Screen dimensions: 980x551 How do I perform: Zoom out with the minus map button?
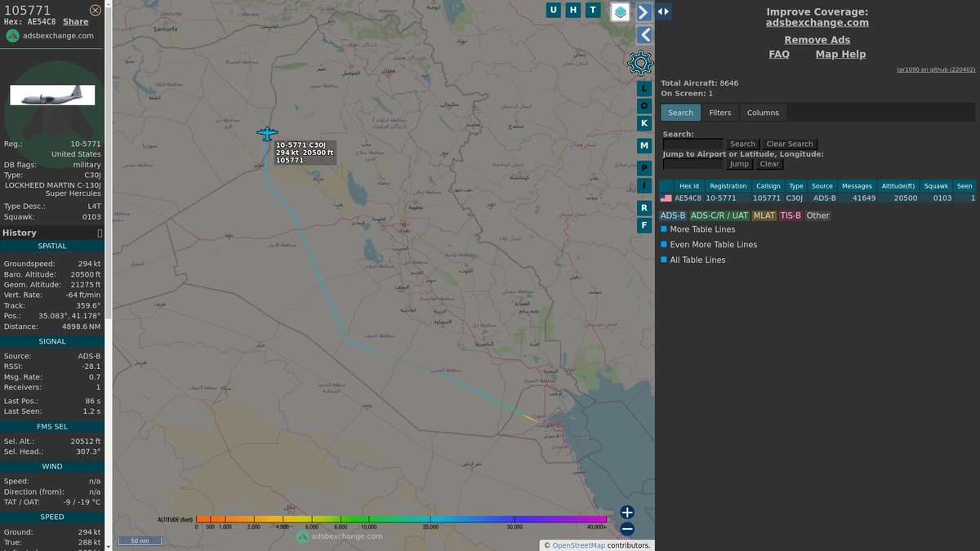point(627,529)
